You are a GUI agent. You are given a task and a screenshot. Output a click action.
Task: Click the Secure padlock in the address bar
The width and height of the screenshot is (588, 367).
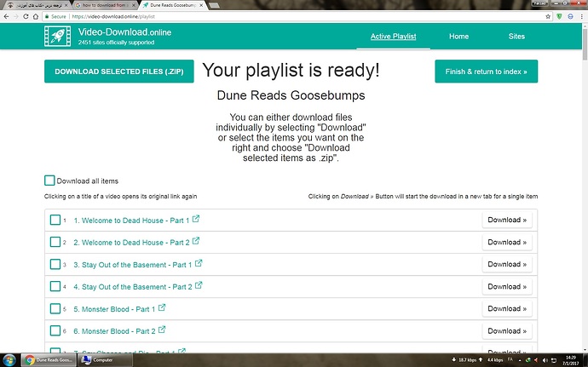click(47, 16)
